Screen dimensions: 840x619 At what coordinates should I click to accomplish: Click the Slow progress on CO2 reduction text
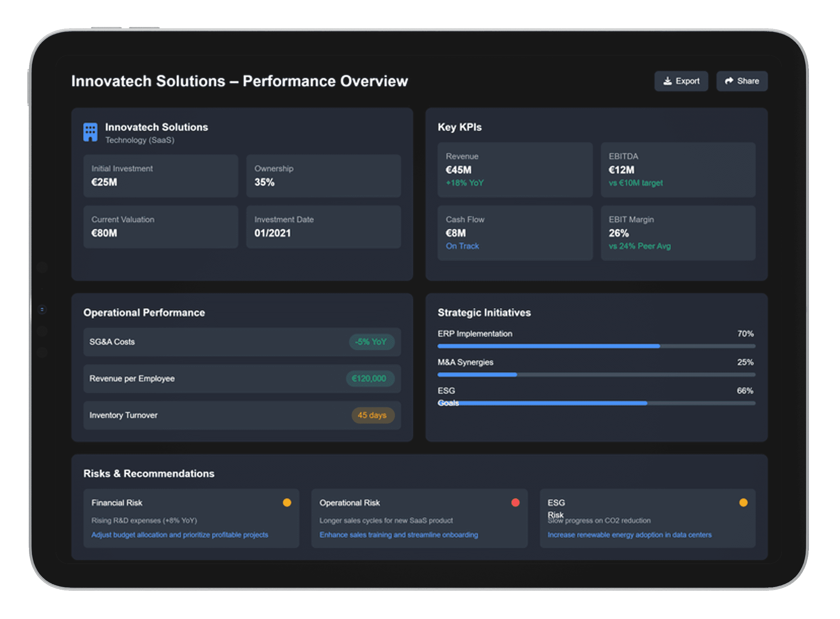(x=599, y=520)
